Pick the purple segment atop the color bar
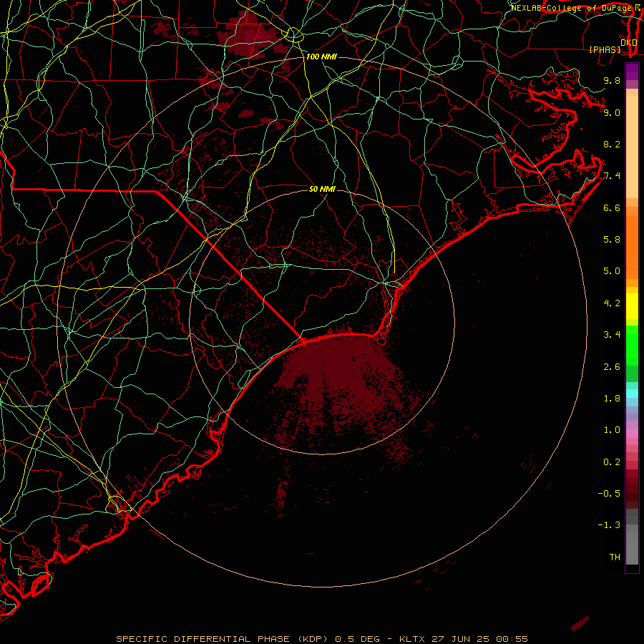 pos(632,72)
